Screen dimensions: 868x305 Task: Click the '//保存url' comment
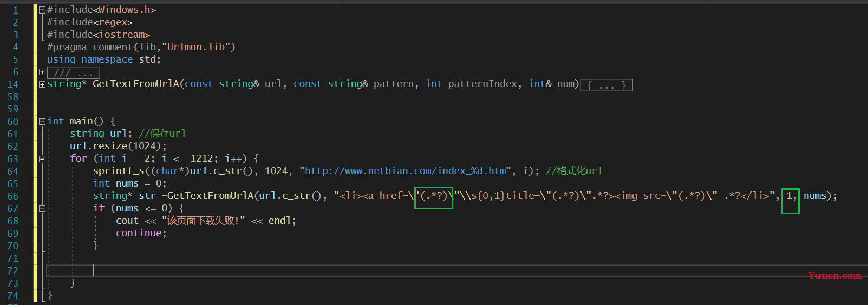[x=162, y=134]
